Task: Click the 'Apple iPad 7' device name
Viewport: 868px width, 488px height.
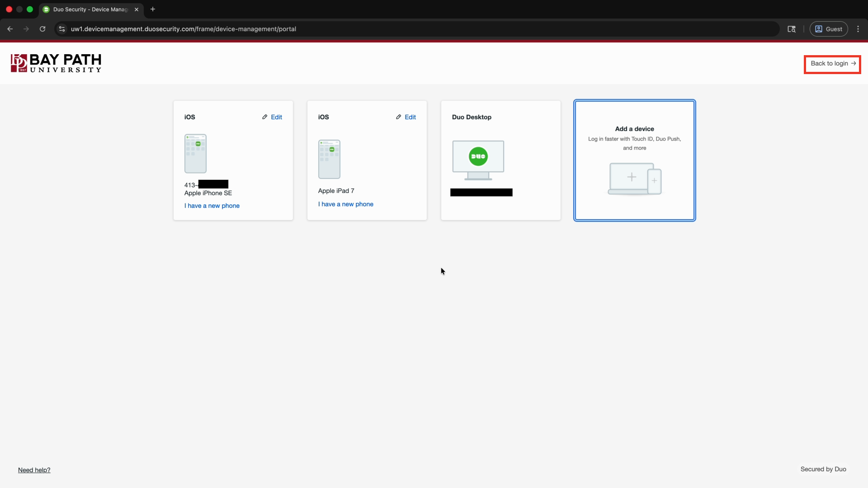Action: 336,191
